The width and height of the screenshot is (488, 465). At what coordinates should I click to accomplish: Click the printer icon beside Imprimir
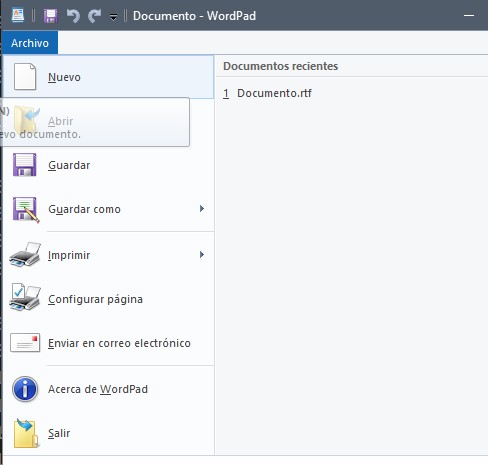coord(25,255)
